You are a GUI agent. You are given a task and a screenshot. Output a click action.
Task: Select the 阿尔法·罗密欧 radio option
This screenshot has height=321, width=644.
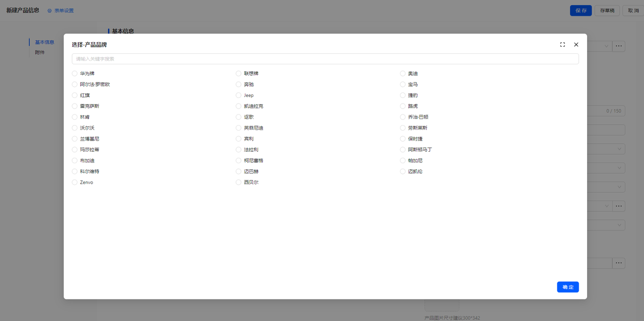75,84
